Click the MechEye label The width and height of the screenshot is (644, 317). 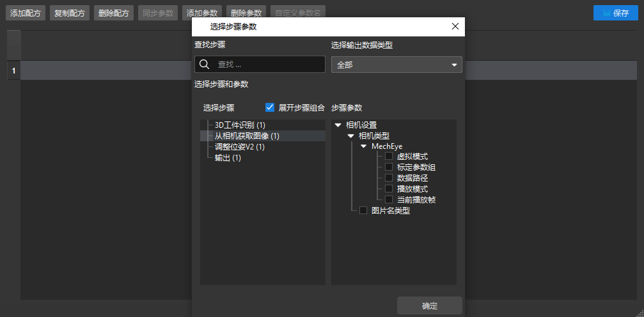pyautogui.click(x=387, y=146)
